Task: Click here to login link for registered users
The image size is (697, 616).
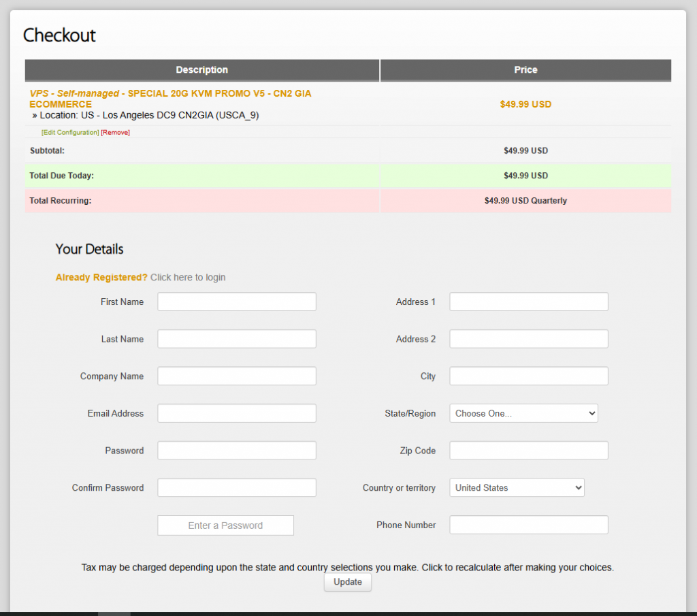Action: tap(188, 277)
